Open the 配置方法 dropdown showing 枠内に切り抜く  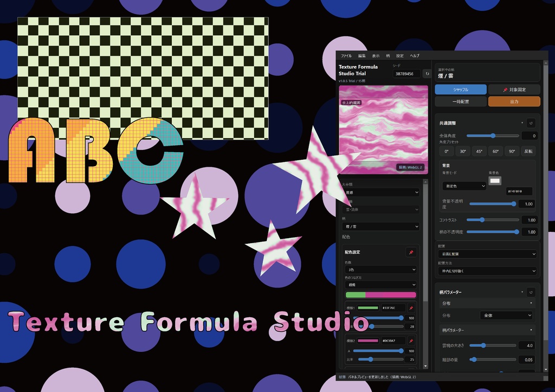point(487,271)
